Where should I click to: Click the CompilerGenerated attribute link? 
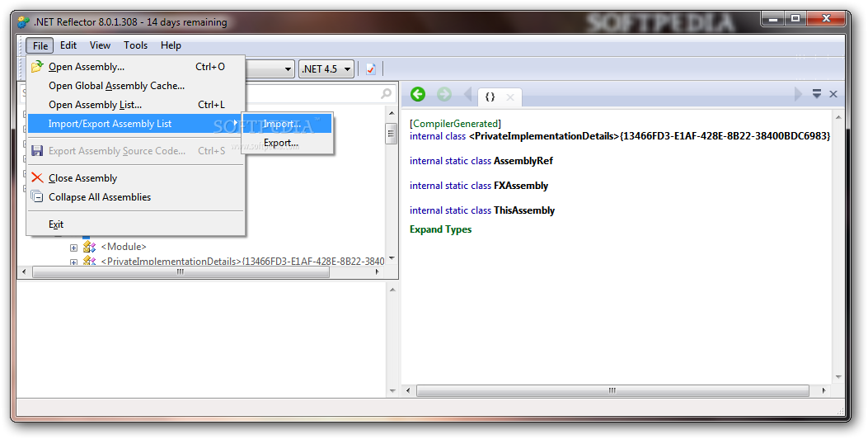pyautogui.click(x=456, y=124)
